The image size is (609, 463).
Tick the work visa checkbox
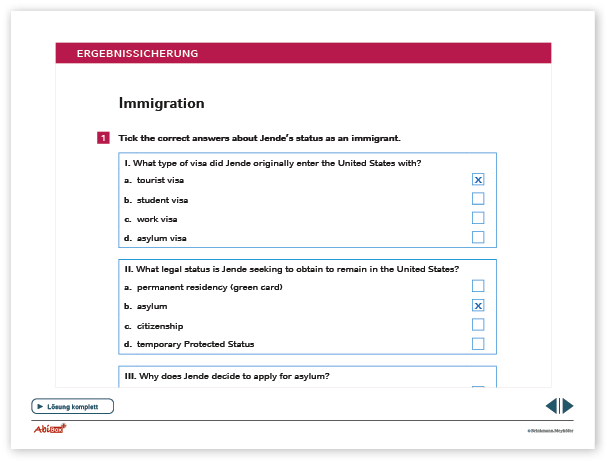[478, 218]
